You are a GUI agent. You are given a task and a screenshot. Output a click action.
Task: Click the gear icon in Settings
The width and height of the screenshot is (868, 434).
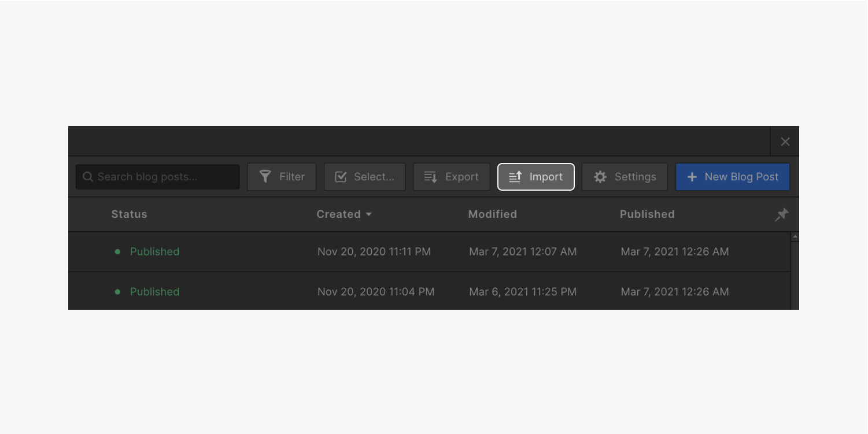click(x=600, y=177)
